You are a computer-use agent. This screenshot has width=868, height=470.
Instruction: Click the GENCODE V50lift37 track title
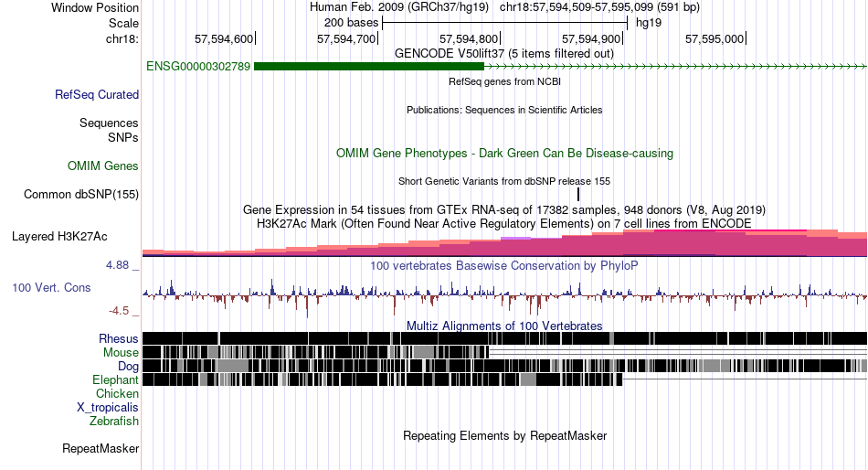pyautogui.click(x=504, y=54)
